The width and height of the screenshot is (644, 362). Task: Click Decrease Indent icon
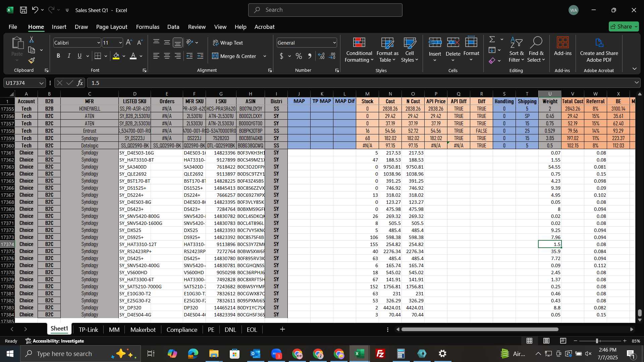click(190, 56)
